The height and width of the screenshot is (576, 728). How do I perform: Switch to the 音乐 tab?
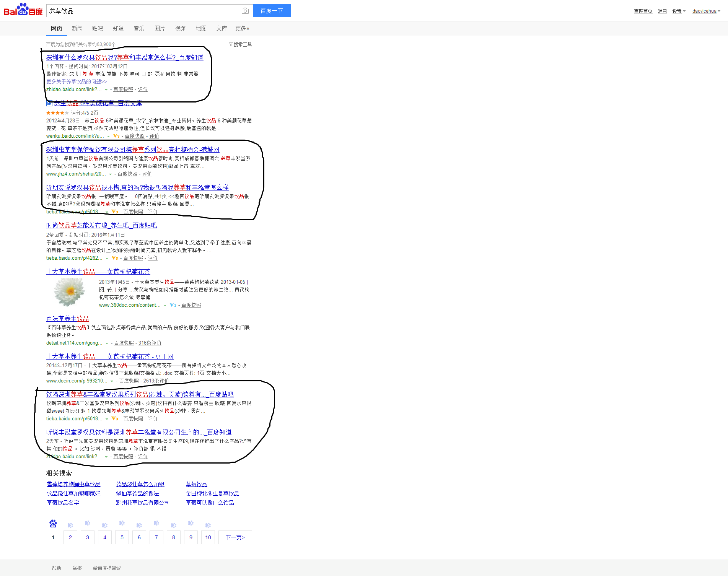click(139, 28)
